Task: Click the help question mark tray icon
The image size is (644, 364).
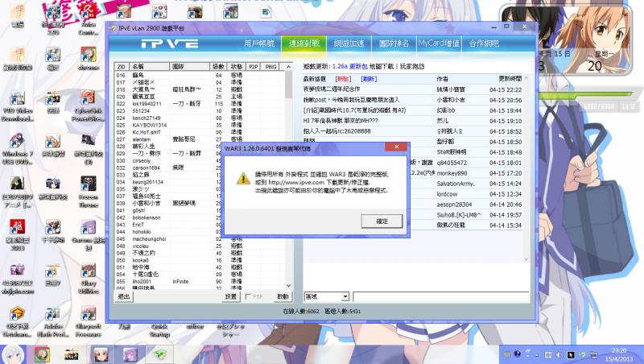Action: (x=518, y=354)
